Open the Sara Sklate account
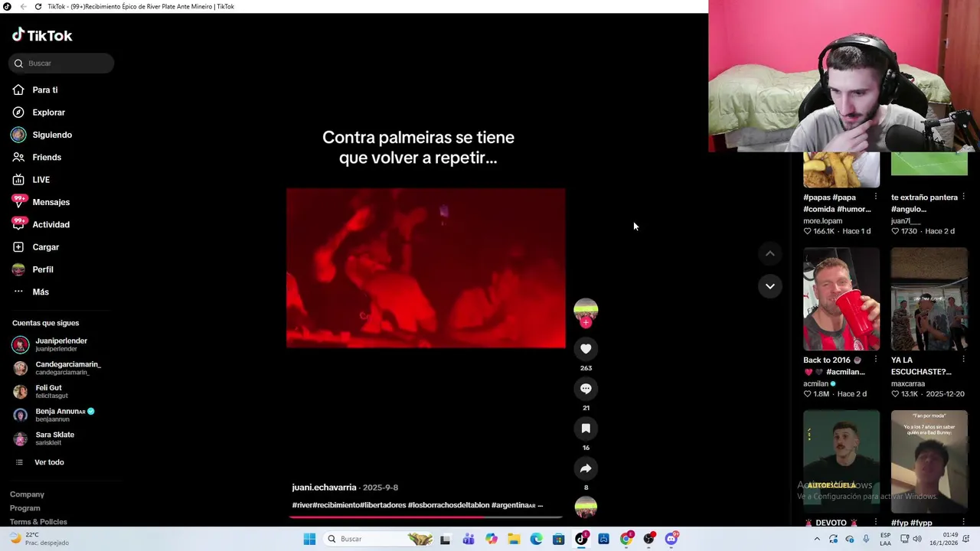Viewport: 980px width, 551px height. 44,439
